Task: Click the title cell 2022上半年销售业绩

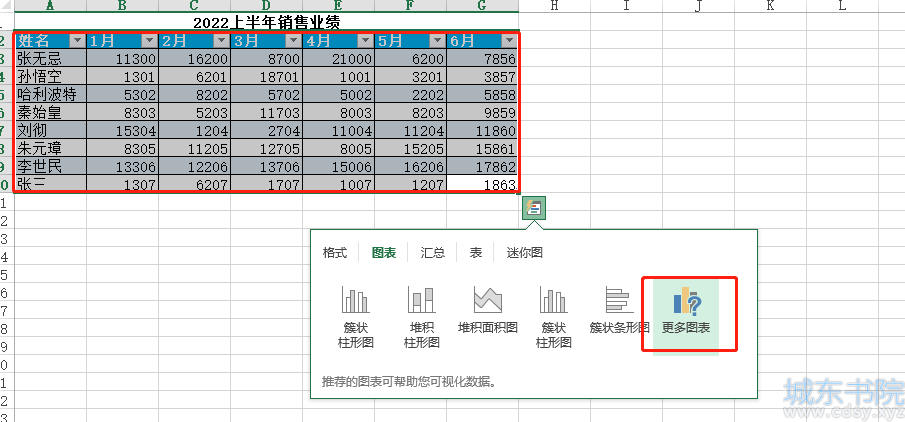Action: coord(266,23)
